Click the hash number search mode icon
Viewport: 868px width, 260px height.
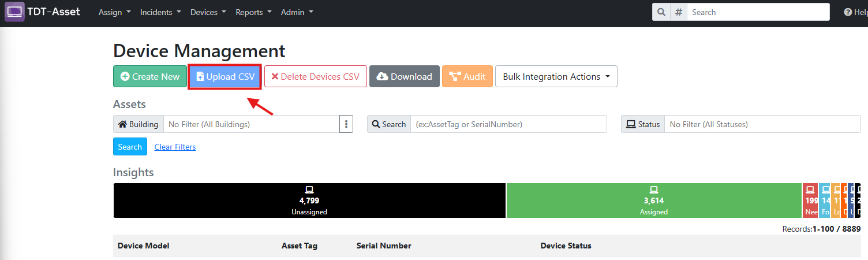pyautogui.click(x=679, y=12)
